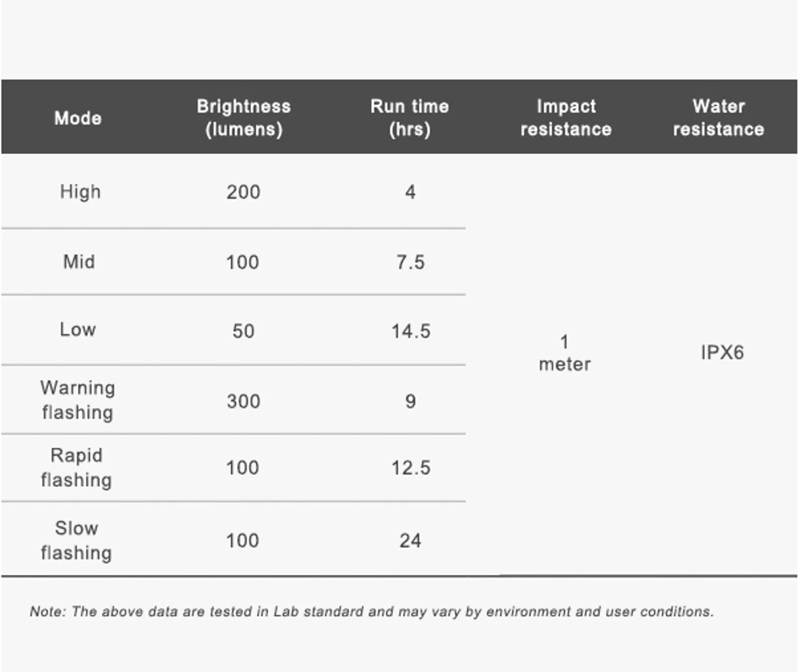This screenshot has height=672, width=800.
Task: Select the Low mode row label
Action: [x=78, y=329]
